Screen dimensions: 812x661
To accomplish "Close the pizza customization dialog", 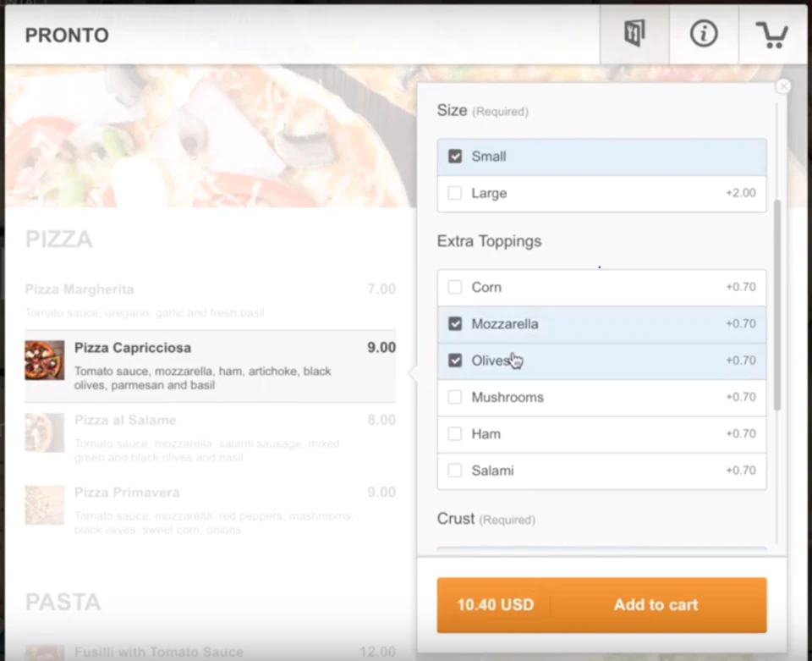I will (x=783, y=86).
